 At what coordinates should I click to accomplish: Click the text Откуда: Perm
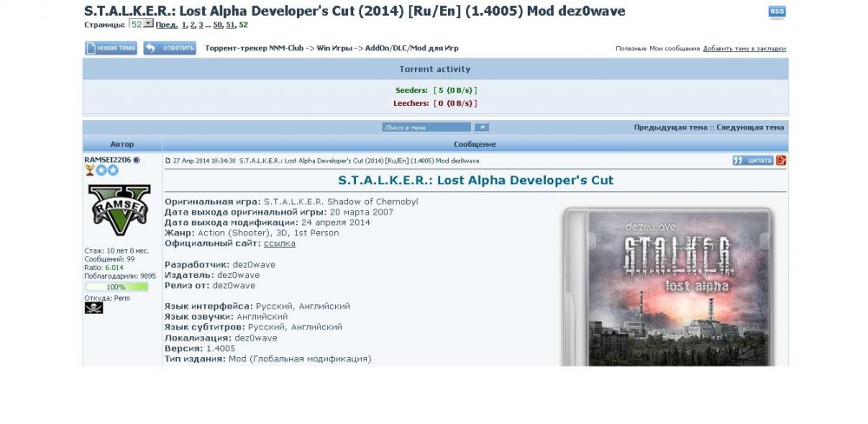108,298
